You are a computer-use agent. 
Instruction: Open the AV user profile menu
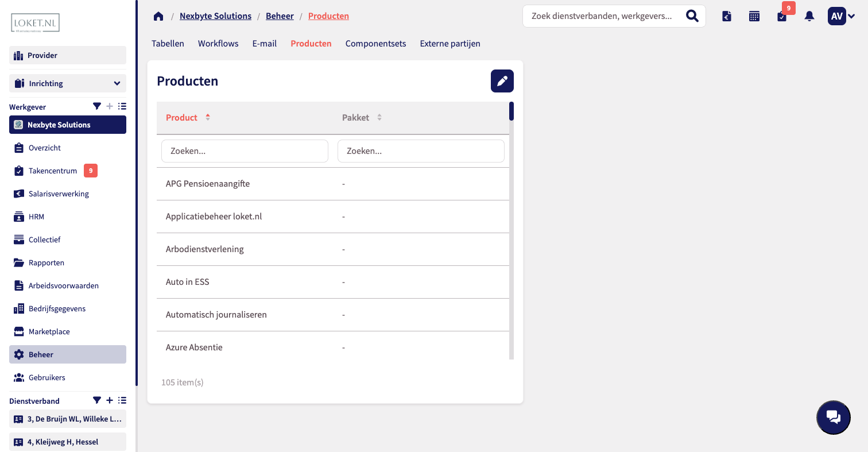841,16
